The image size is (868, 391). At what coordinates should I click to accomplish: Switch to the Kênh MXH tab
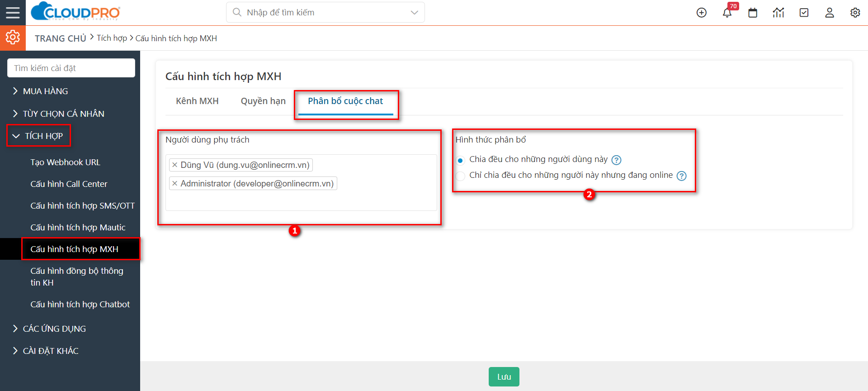pyautogui.click(x=197, y=101)
